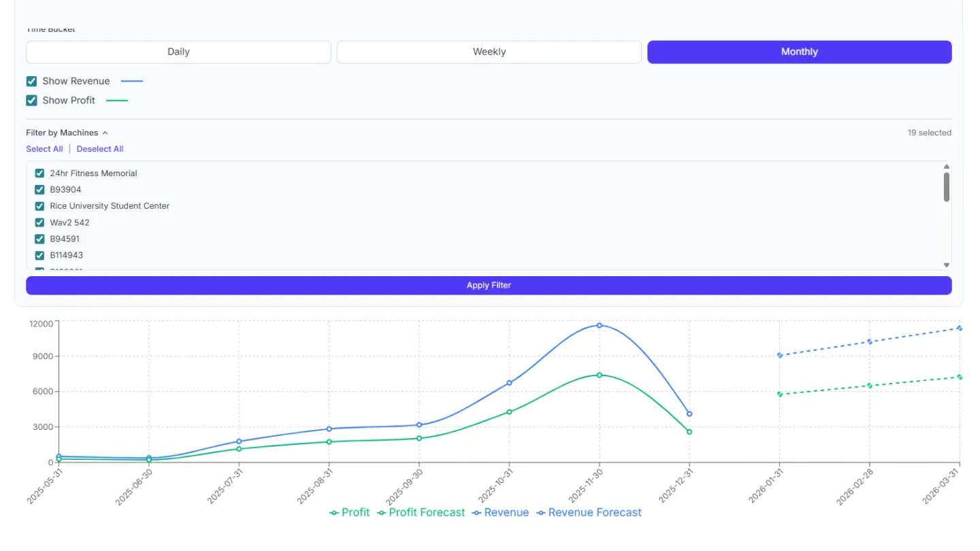Viewport: 980px width, 551px height.
Task: Click the Revenue peak point at 2025-11-30
Action: click(599, 325)
